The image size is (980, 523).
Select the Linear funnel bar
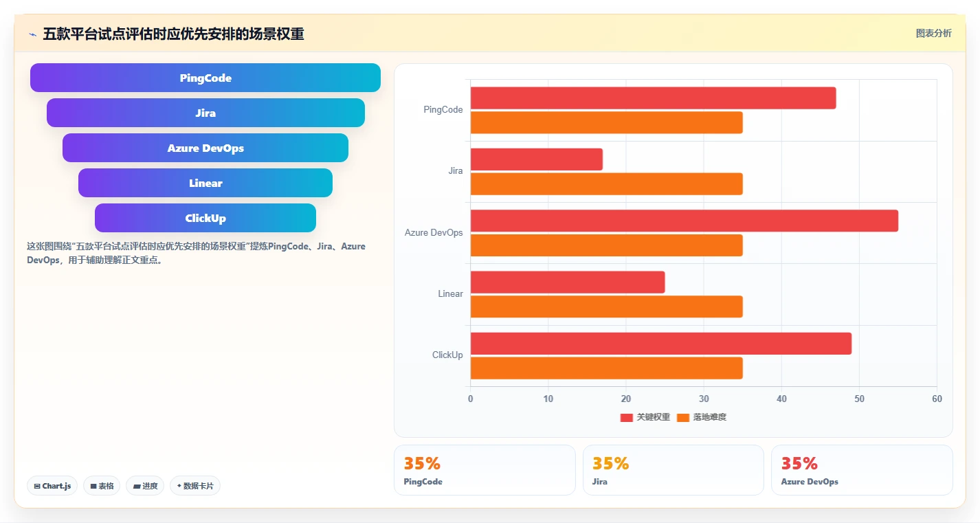205,183
